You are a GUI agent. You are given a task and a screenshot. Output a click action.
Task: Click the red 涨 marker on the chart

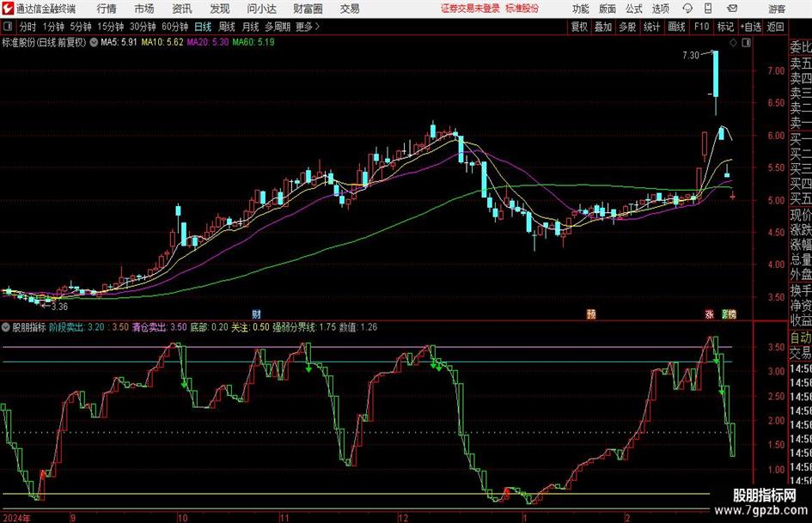[x=709, y=313]
